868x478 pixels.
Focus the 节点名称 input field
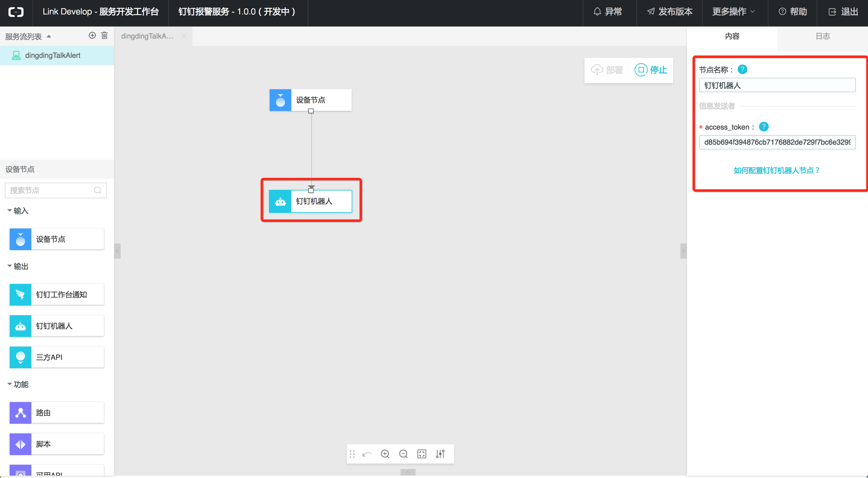777,85
